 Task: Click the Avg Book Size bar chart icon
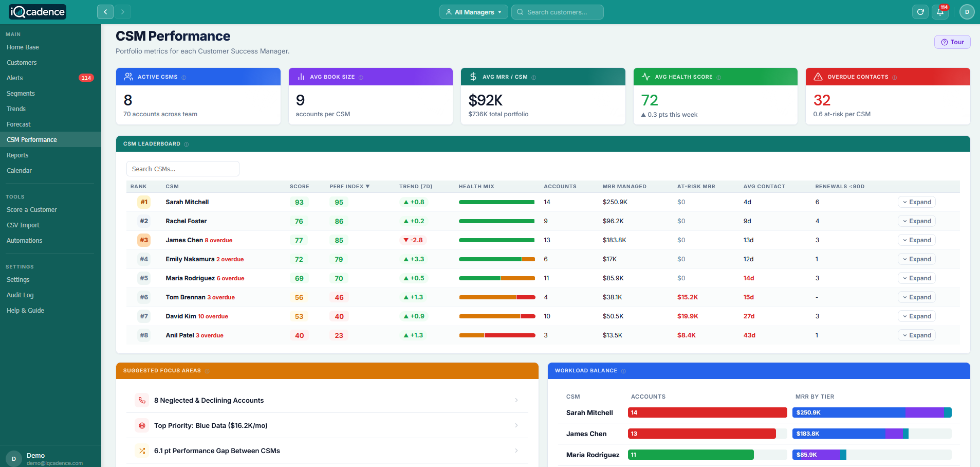301,76
